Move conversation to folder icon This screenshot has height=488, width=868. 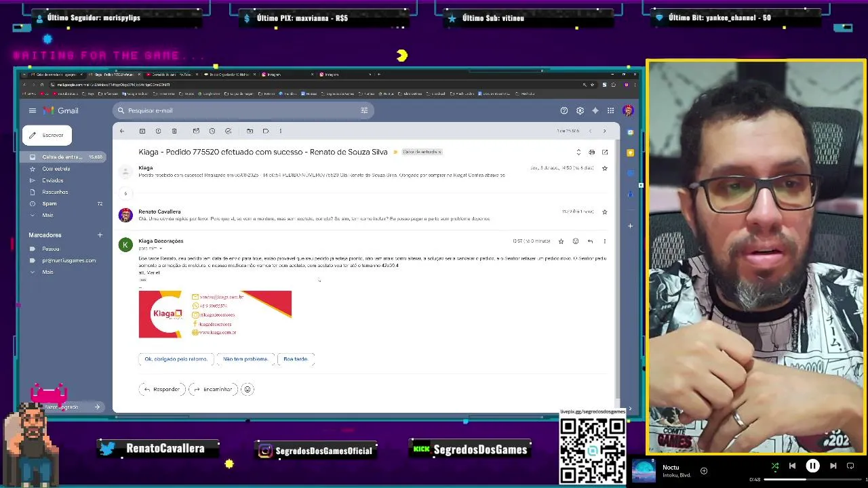(250, 131)
